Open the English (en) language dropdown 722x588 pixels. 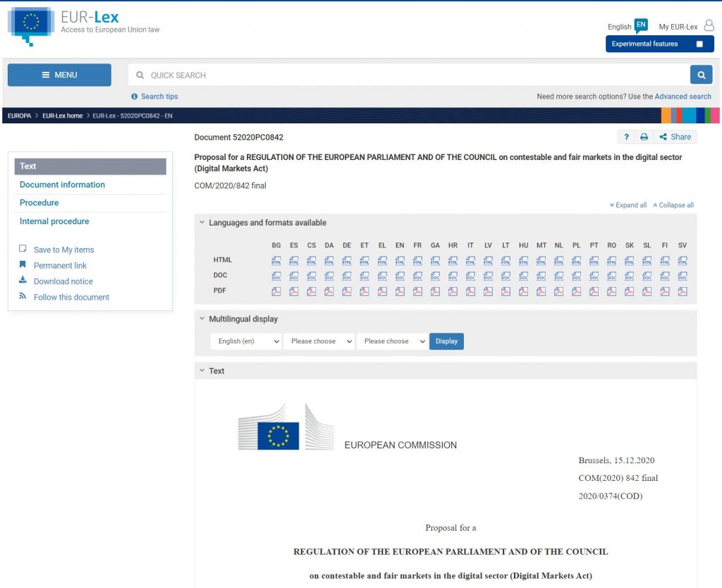[x=245, y=341]
